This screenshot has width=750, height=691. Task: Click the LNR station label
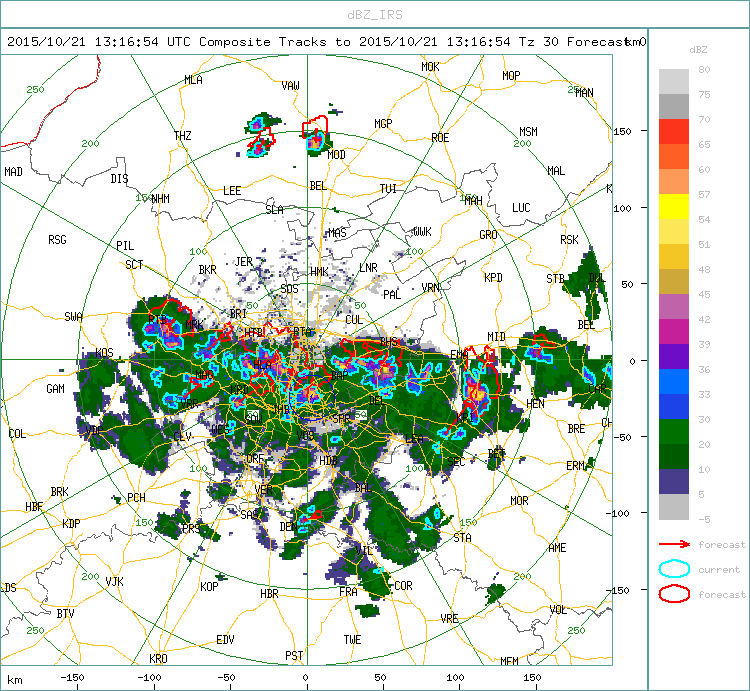click(368, 267)
